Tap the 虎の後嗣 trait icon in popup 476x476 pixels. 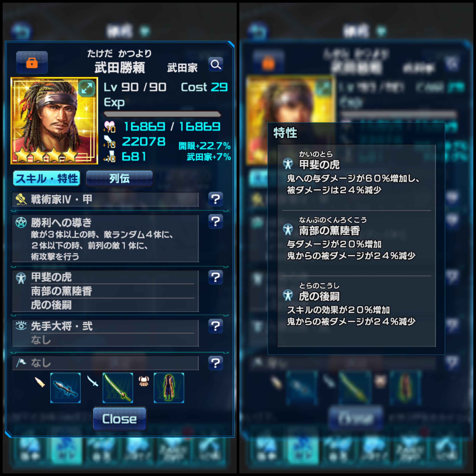click(288, 295)
